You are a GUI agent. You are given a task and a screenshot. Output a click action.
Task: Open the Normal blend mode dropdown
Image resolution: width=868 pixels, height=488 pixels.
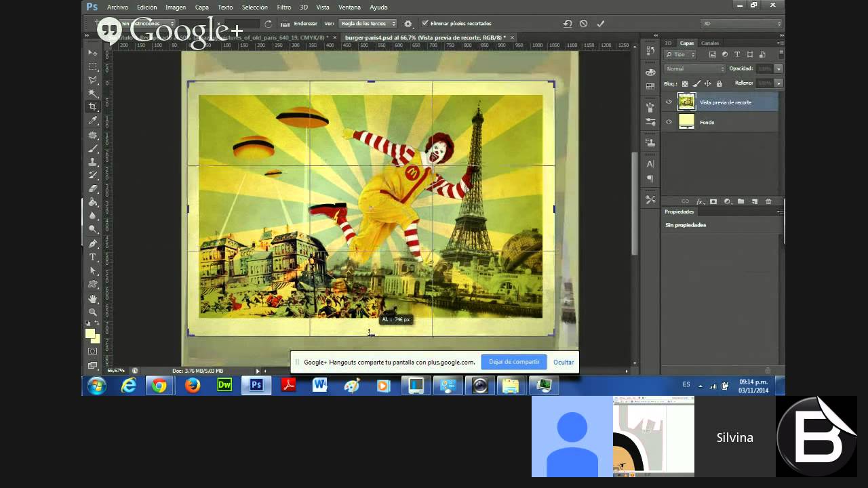click(695, 68)
